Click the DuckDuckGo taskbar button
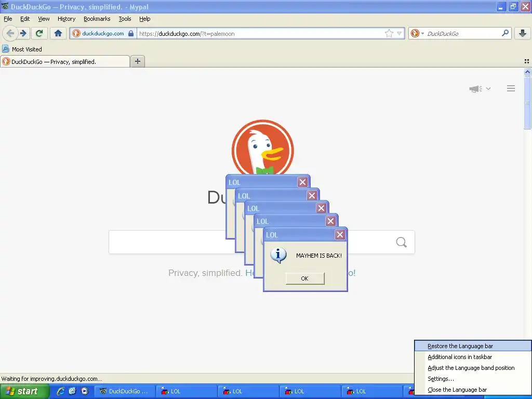The width and height of the screenshot is (532, 399). click(x=124, y=391)
